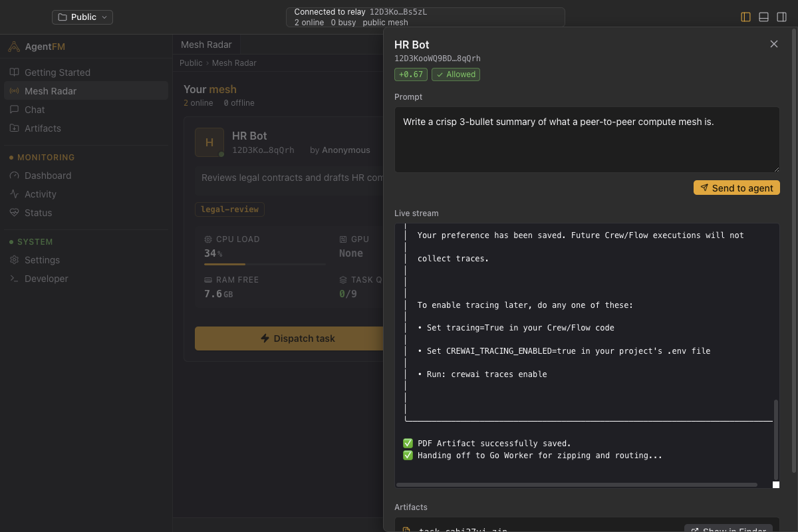The height and width of the screenshot is (532, 798).
Task: Click the GPU 'None' value
Action: point(351,253)
